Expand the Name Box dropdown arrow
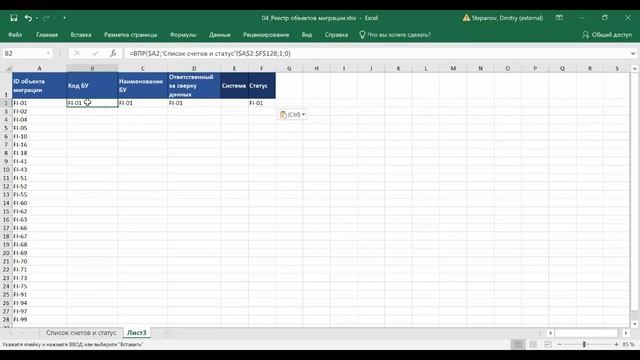This screenshot has width=640, height=360. pos(48,53)
